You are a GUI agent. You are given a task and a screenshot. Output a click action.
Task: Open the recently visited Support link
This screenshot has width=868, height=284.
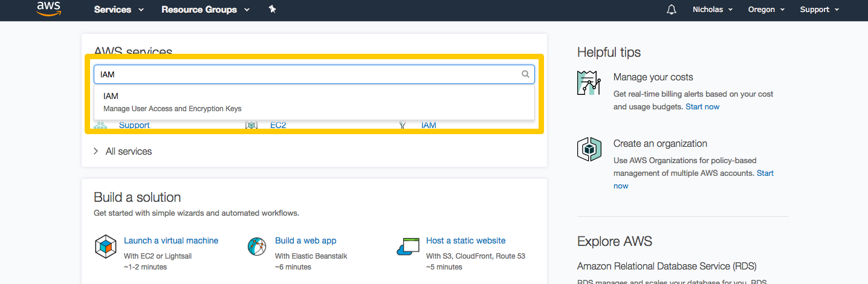click(134, 125)
